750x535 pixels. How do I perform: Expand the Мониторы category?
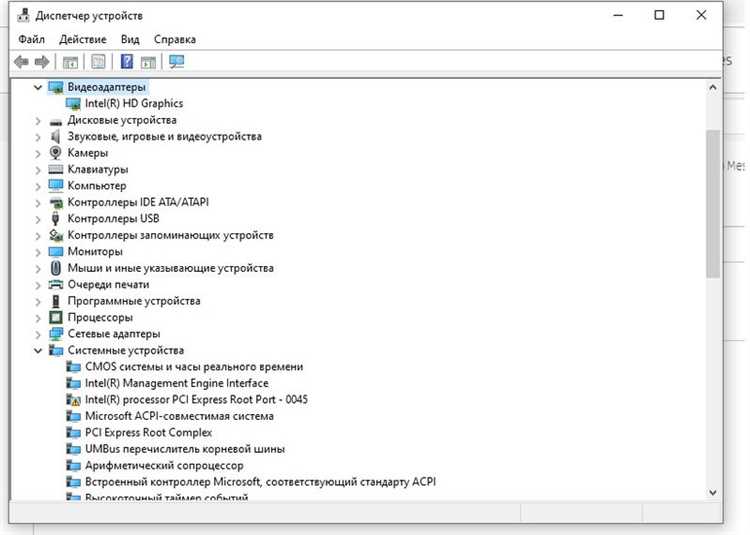tap(38, 252)
